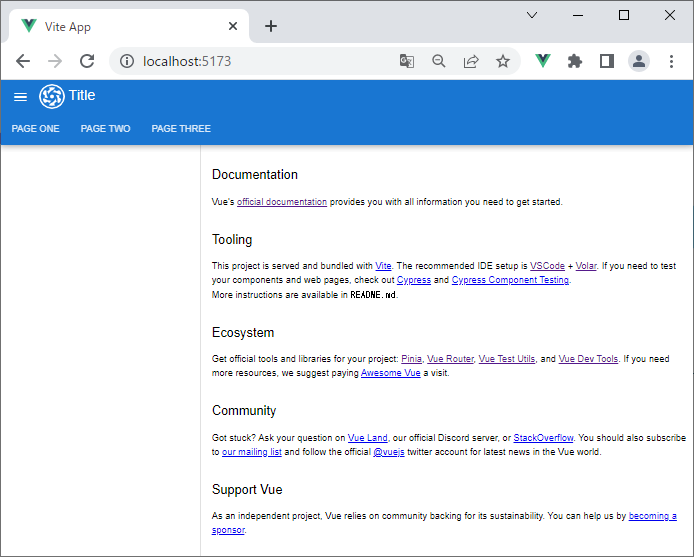Click the becoming a sponsor link
This screenshot has width=694, height=557.
pyautogui.click(x=652, y=516)
